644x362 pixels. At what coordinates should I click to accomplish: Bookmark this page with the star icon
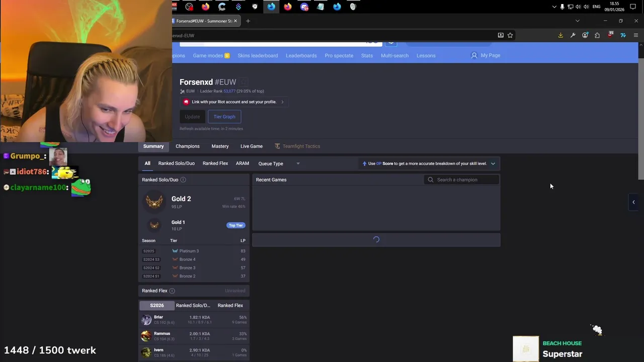(510, 35)
